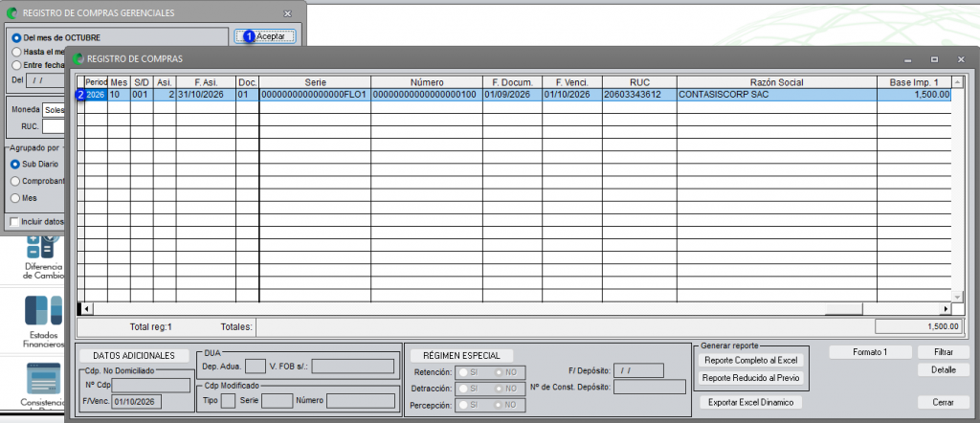Screen dimensions: 980x423
Task: Select the base amount cell 1,500.00
Action: 914,95
